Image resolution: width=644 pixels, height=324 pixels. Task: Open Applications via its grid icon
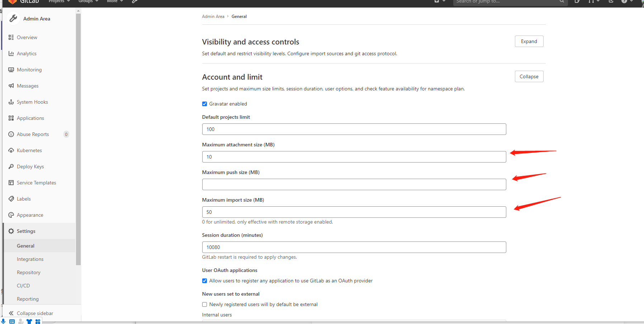point(11,118)
